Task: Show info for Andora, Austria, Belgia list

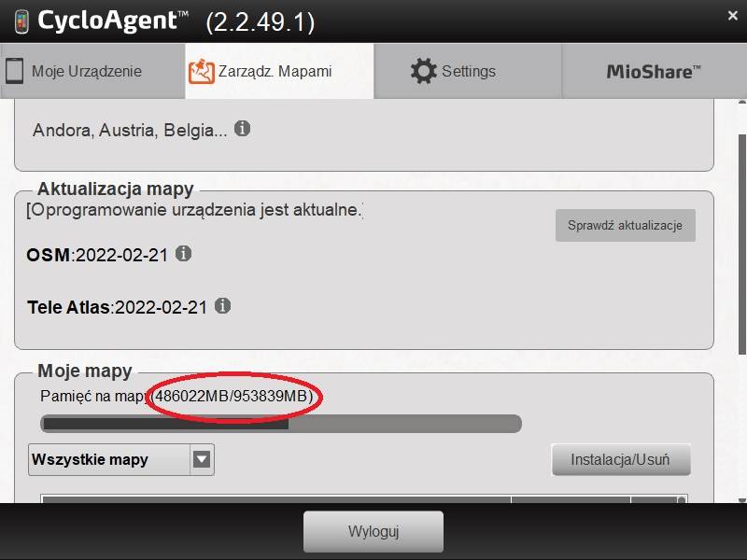Action: [x=242, y=129]
